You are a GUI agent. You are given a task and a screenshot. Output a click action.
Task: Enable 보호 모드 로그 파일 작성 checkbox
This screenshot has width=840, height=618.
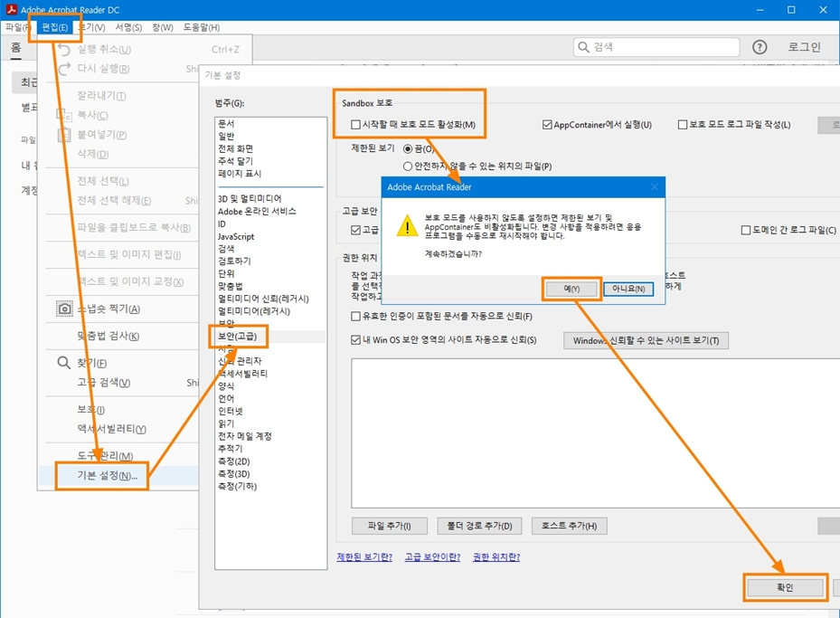[x=683, y=125]
